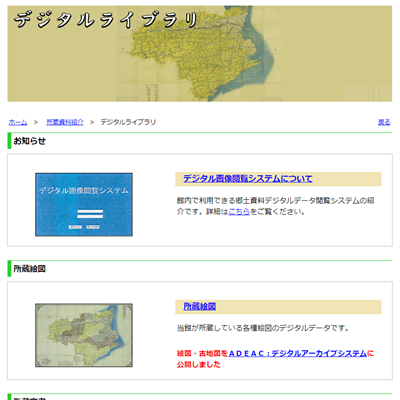Follow the こちら link in description

tap(239, 212)
